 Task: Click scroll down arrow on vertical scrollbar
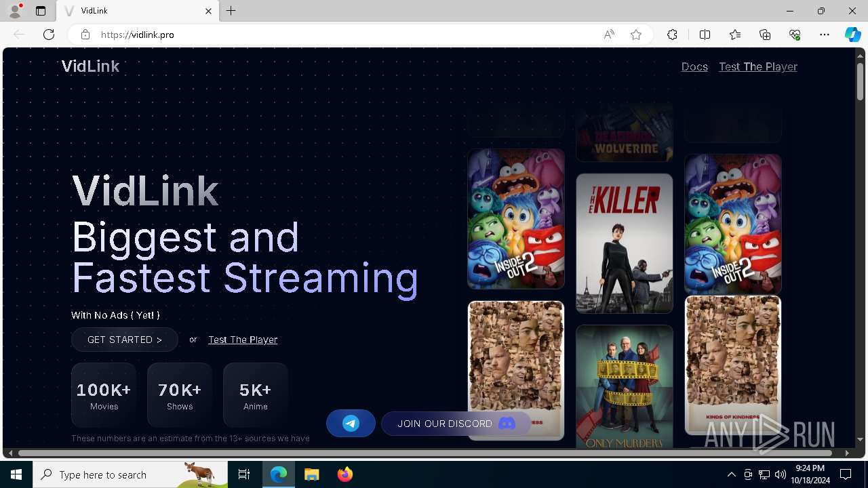pyautogui.click(x=861, y=440)
